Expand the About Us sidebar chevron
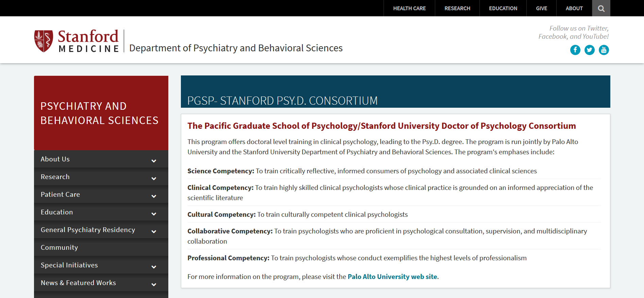 (154, 161)
